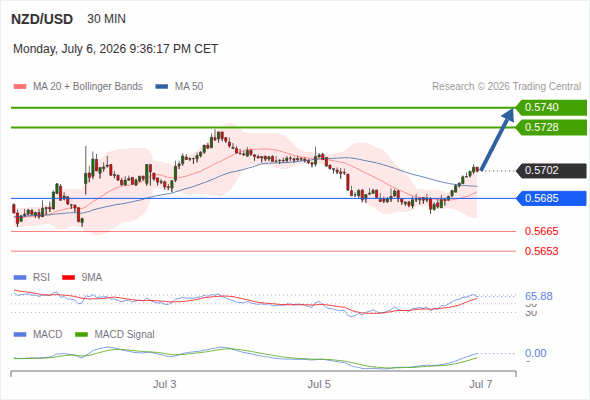Click the 65.88 RSI value
Screen dimensions: 590x400
coord(539,297)
